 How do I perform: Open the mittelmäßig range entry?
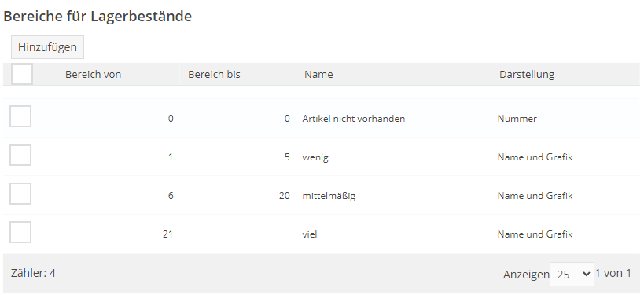(x=329, y=196)
